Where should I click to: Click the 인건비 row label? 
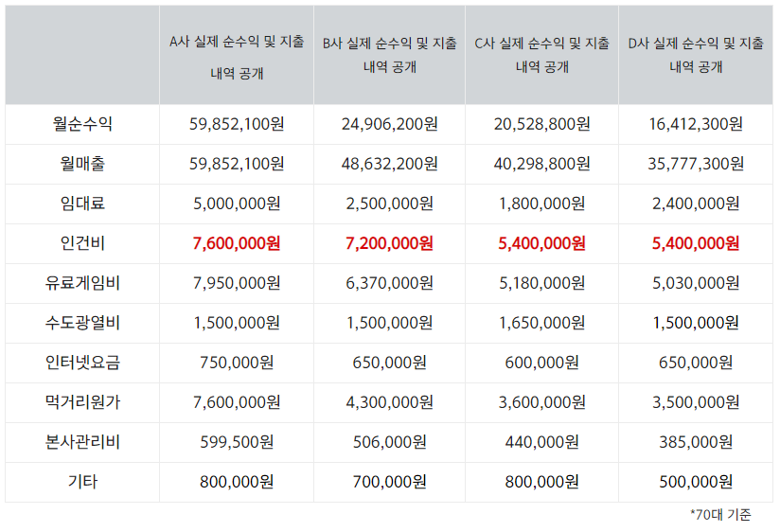click(82, 243)
